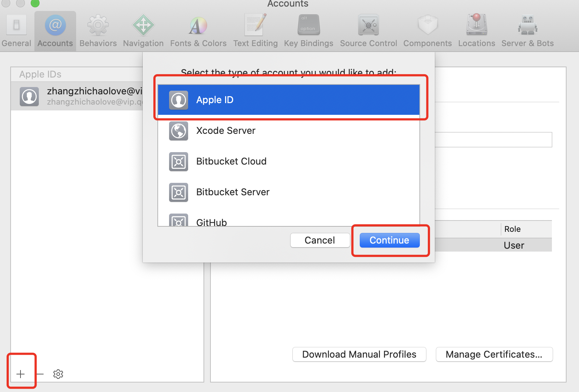Open Text Editing preferences
This screenshot has width=579, height=392.
click(x=255, y=31)
